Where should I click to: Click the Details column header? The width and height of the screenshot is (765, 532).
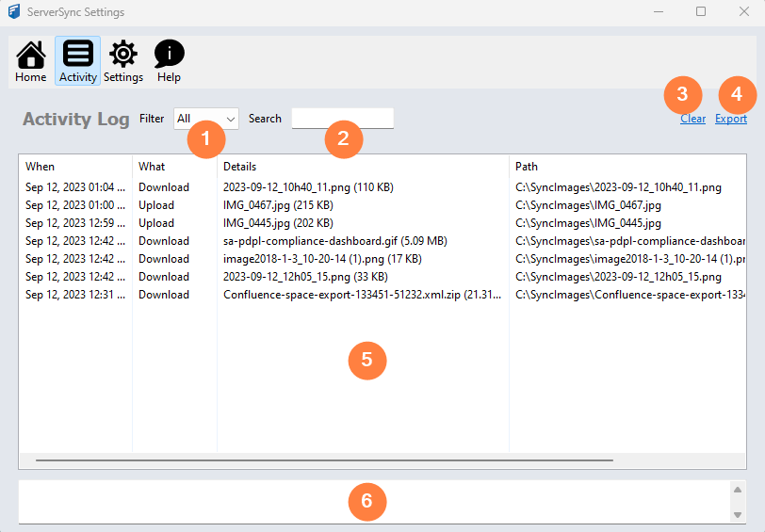click(239, 167)
